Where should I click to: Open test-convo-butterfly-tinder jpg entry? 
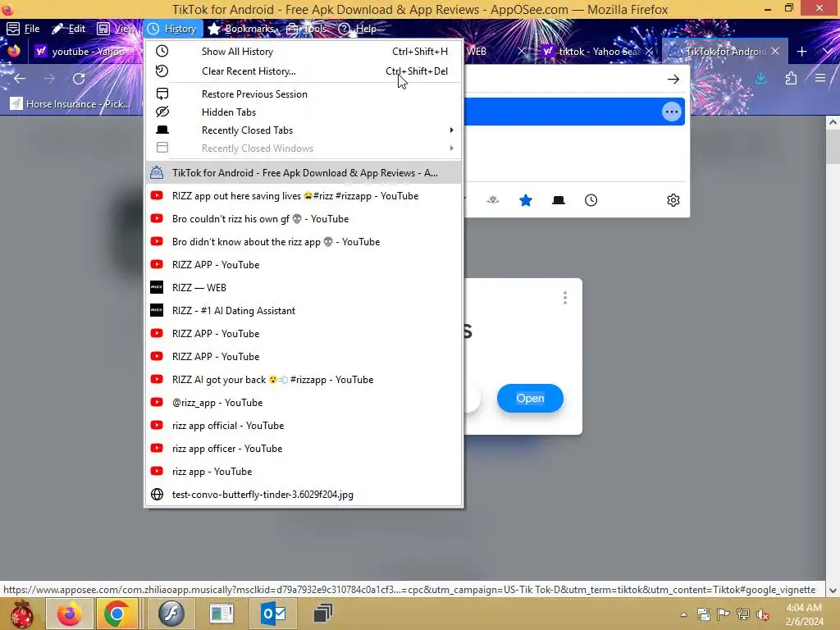point(304,495)
